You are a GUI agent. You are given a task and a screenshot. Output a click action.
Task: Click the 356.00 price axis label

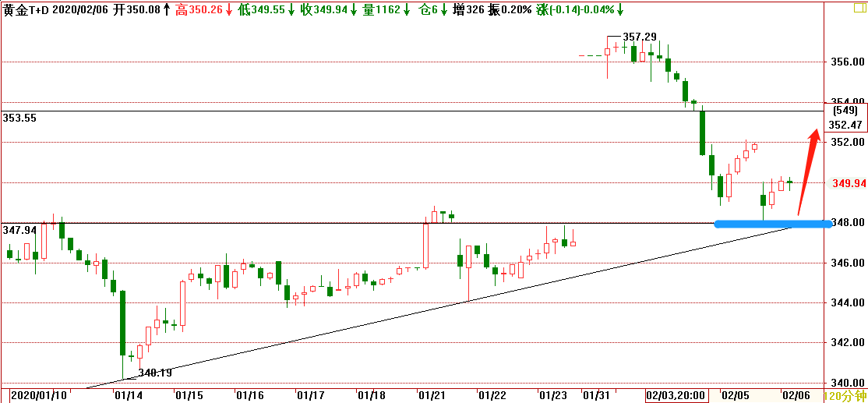click(846, 62)
